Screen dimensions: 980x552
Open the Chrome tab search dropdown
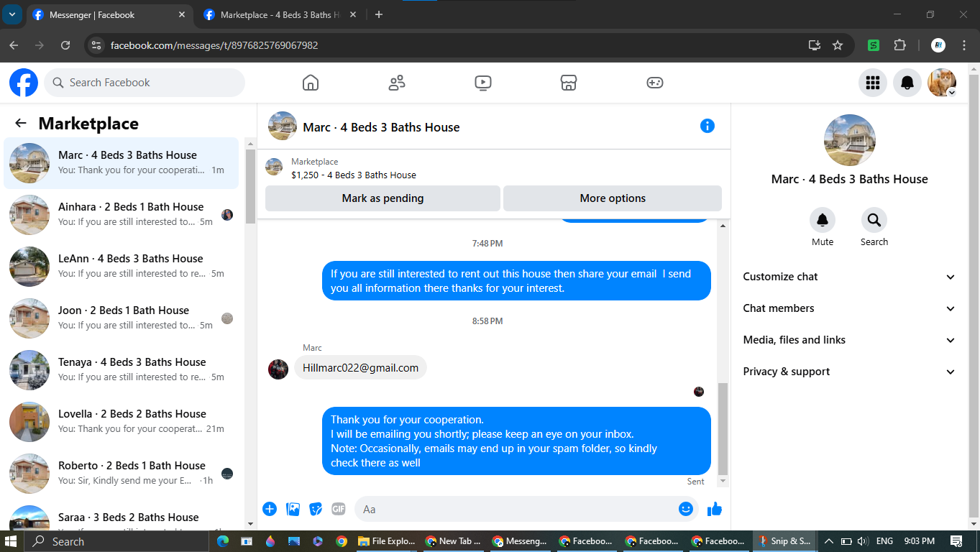pos(12,14)
